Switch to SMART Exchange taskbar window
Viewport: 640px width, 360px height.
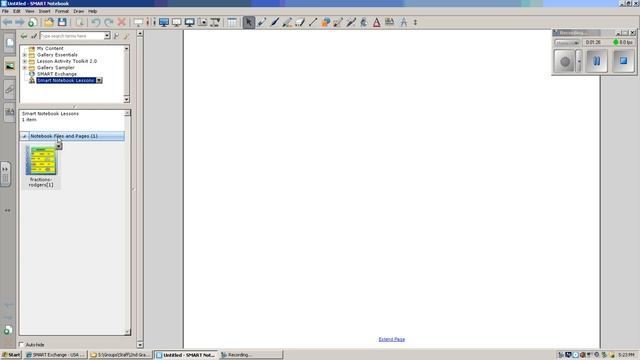tap(56, 355)
